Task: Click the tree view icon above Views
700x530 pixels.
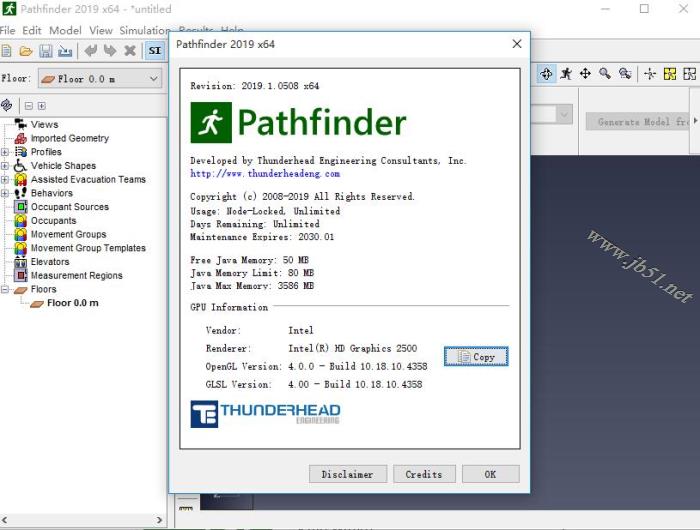Action: pyautogui.click(x=7, y=105)
